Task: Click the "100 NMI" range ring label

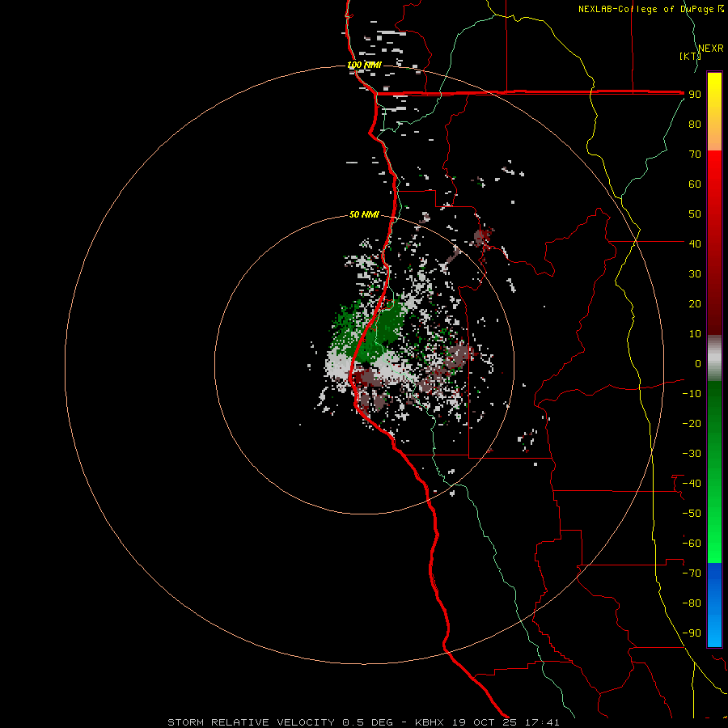Action: (x=365, y=65)
